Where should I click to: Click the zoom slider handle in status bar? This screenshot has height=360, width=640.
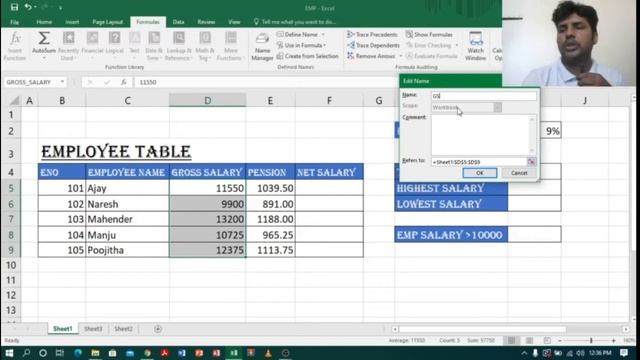click(591, 340)
